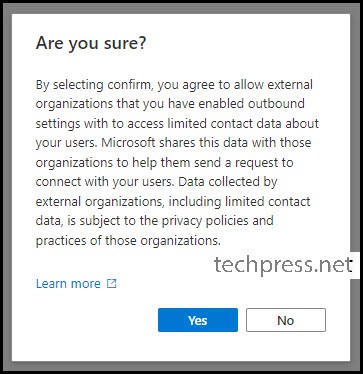Click the external link icon beside Learn more
This screenshot has width=363, height=374.
111,284
